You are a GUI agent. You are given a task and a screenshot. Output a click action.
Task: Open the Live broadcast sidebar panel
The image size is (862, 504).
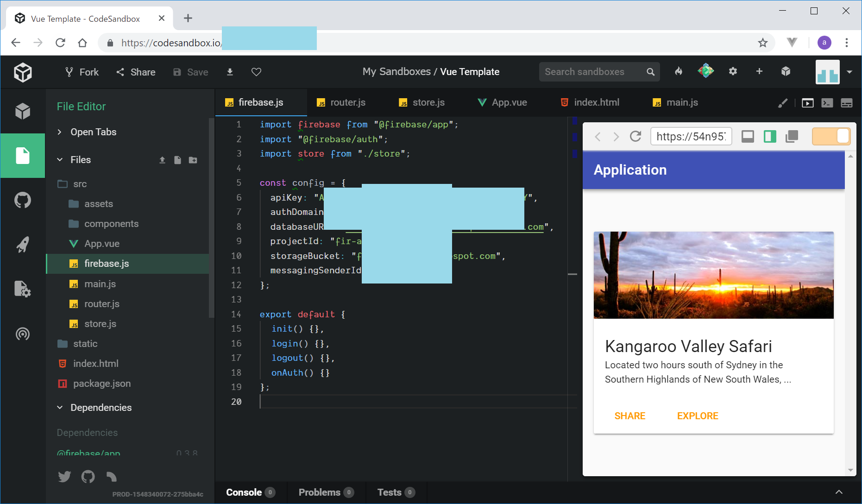[22, 334]
